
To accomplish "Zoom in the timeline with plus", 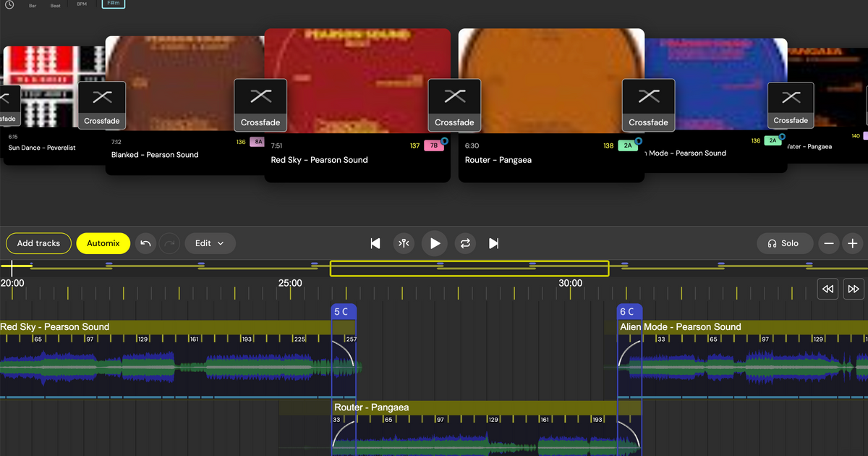I will click(853, 244).
